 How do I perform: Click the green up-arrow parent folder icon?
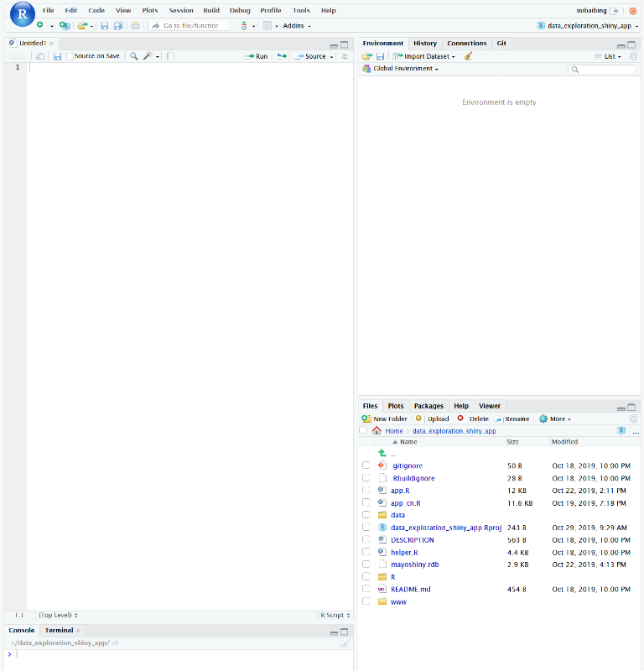(382, 453)
